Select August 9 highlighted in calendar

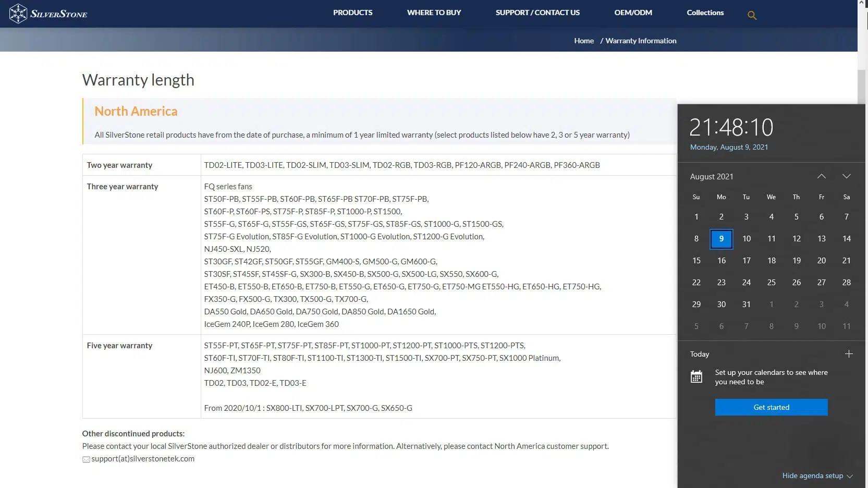722,239
